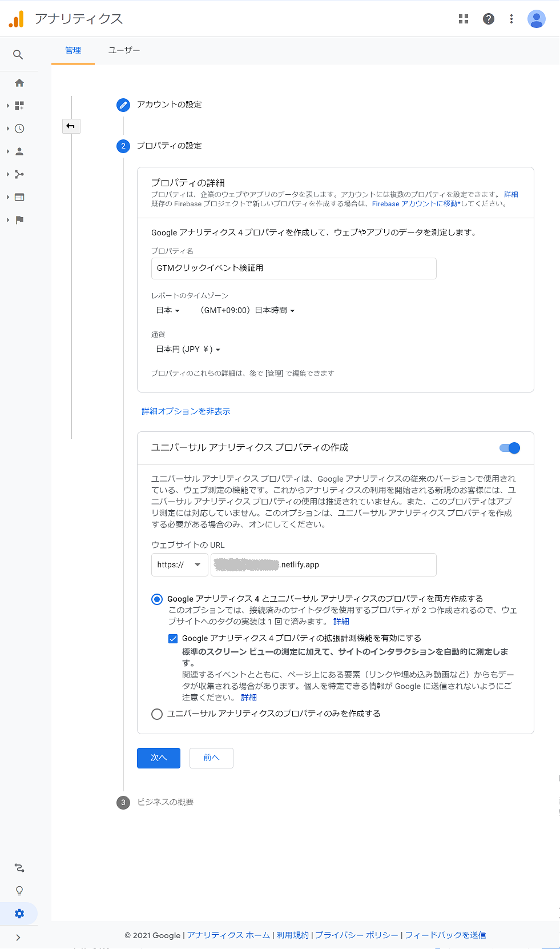Switch to the ユーザー tab

click(124, 50)
